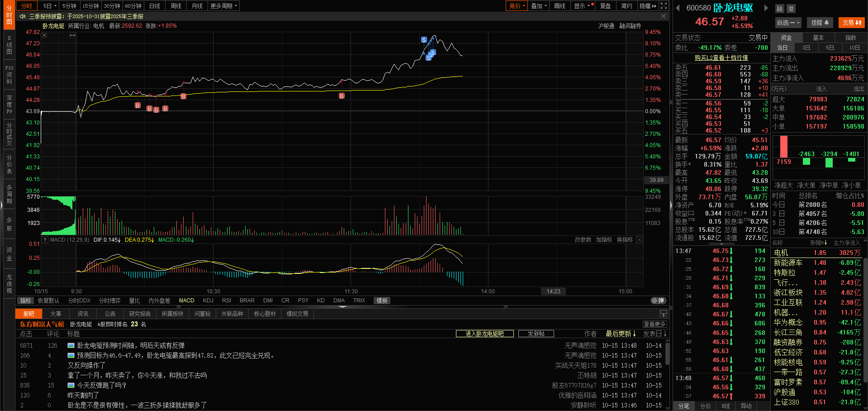Open the 研究报告 tab
The height and width of the screenshot is (411, 868).
(x=140, y=314)
